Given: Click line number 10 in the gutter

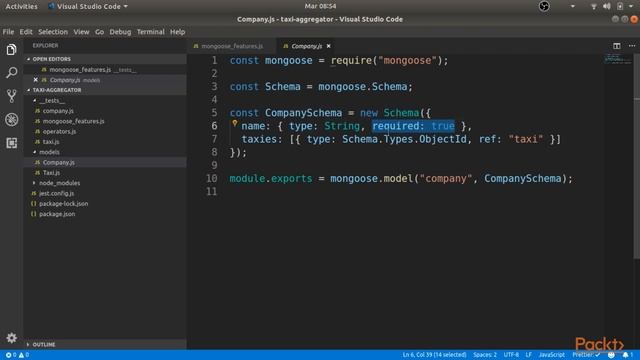Looking at the screenshot, I should [211, 178].
